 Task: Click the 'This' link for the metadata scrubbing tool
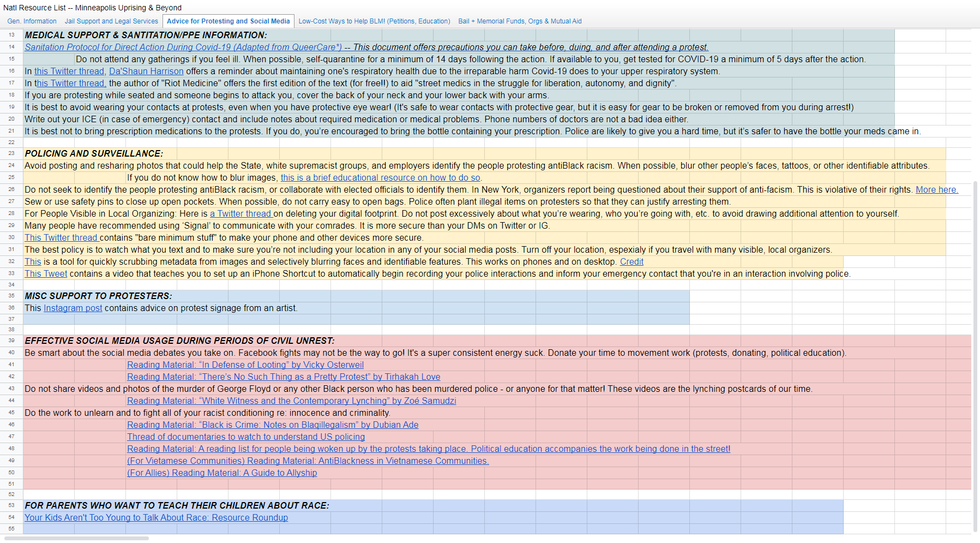(x=33, y=262)
